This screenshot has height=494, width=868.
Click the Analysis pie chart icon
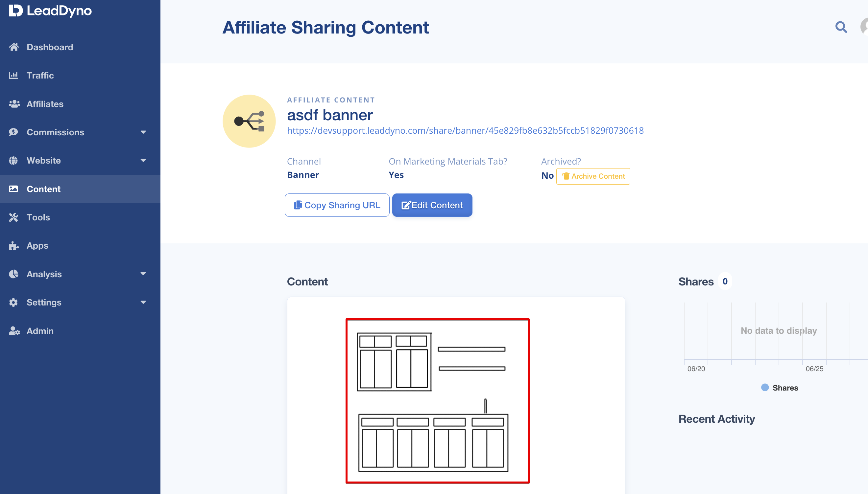[x=13, y=274]
